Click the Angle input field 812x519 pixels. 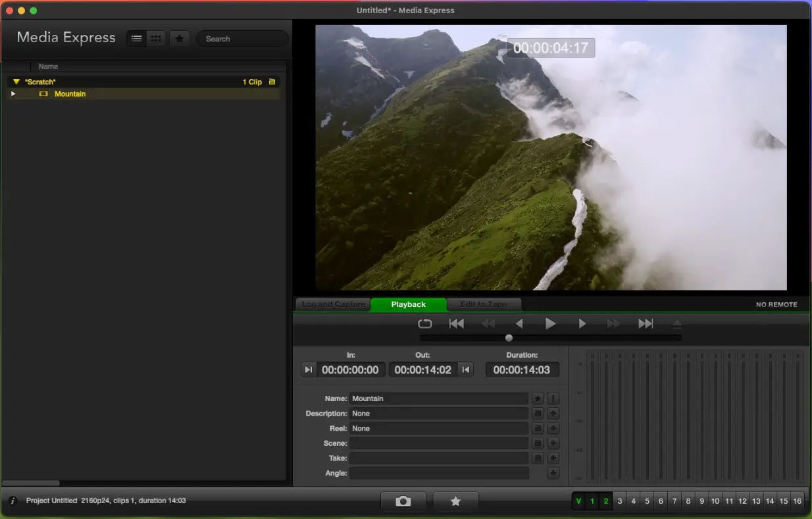click(x=439, y=474)
